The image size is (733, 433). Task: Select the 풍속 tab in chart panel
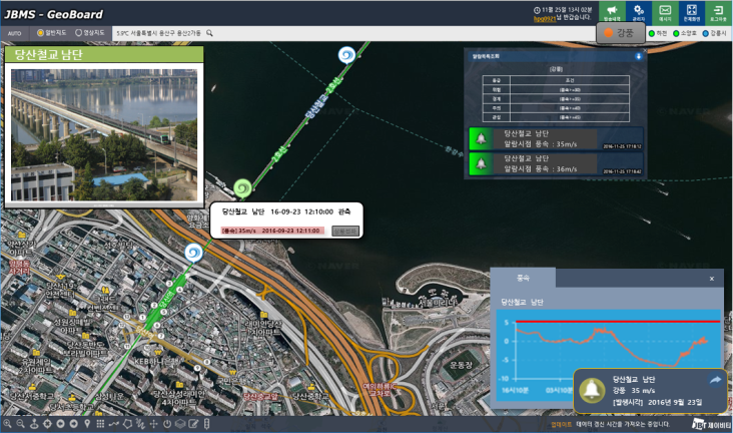coord(522,278)
